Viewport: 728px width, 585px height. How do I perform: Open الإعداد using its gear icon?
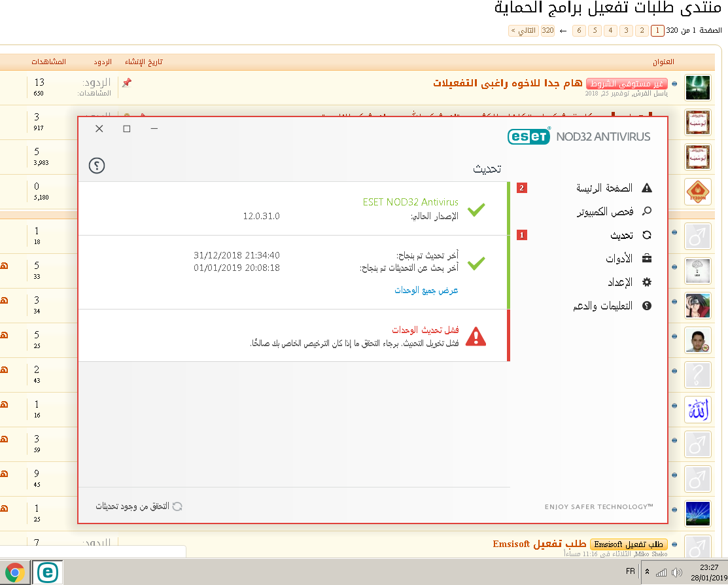pos(647,282)
